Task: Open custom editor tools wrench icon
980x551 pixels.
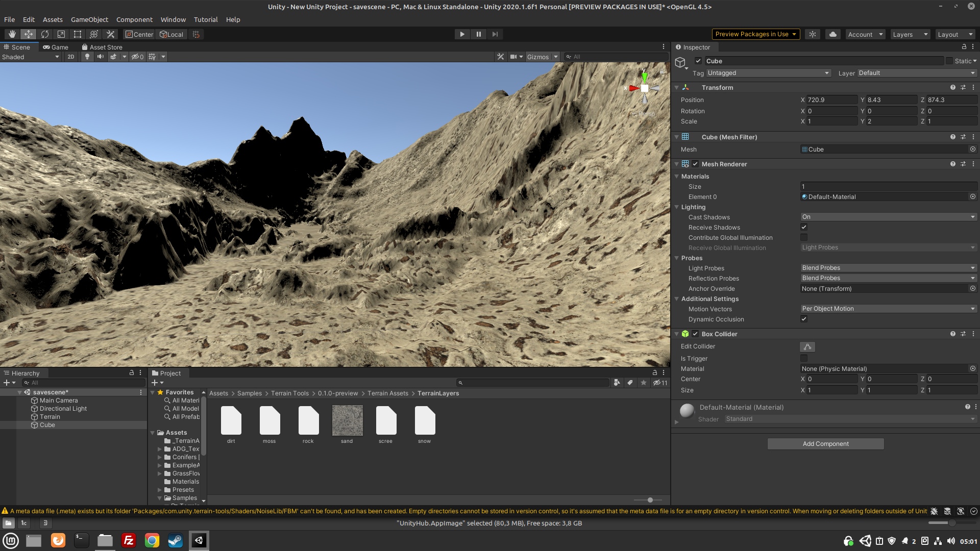Action: coord(110,34)
